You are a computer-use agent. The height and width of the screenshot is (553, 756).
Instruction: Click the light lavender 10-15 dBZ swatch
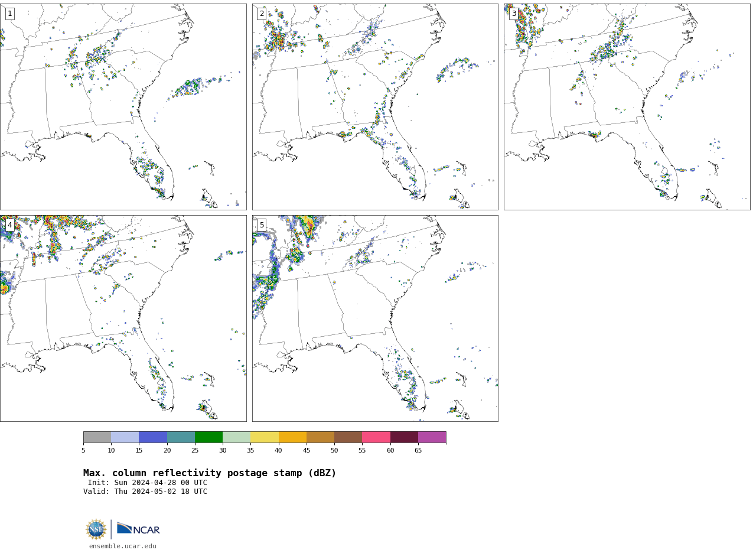[x=125, y=437]
